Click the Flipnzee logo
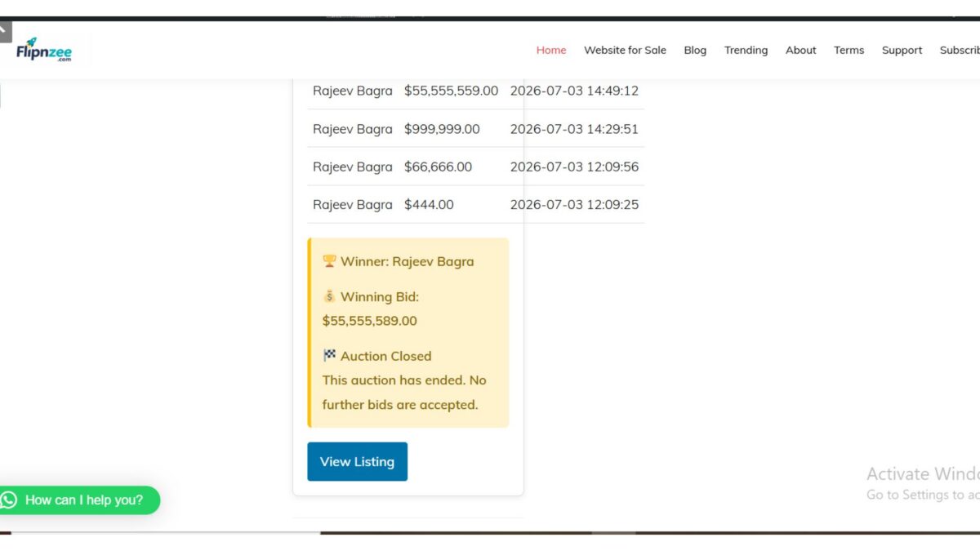This screenshot has width=980, height=551. tap(44, 50)
